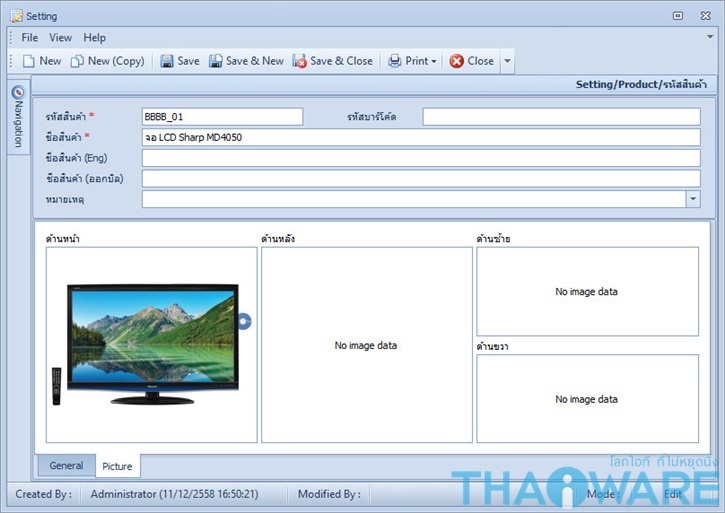Click the red Close icon
This screenshot has width=725, height=513.
coord(456,61)
